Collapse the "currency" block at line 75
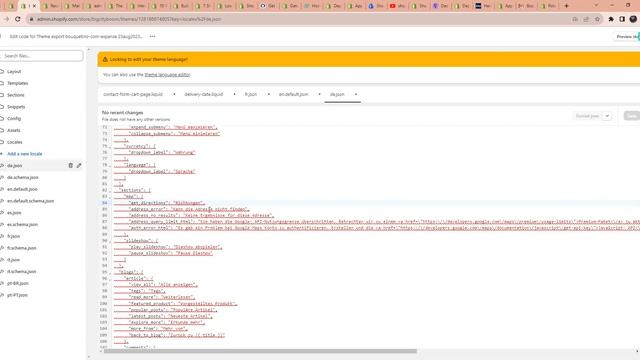Image resolution: width=640 pixels, height=360 pixels. 110,147
